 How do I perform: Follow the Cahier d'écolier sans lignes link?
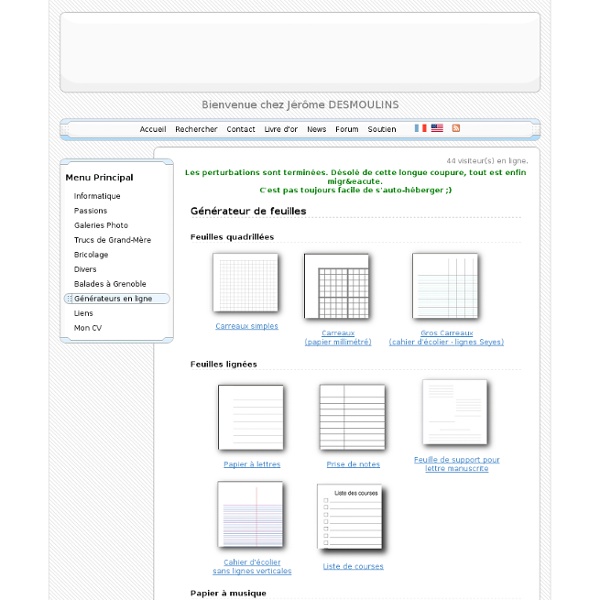252,566
